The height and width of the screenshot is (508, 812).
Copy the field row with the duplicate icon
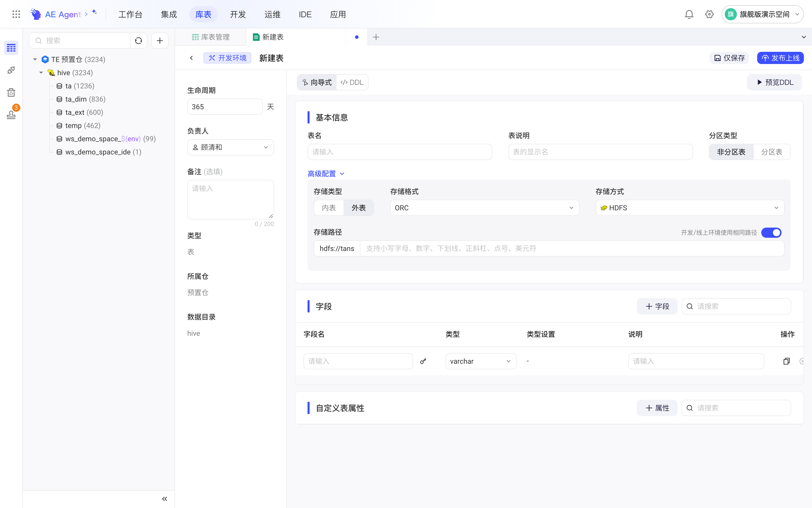pos(787,361)
